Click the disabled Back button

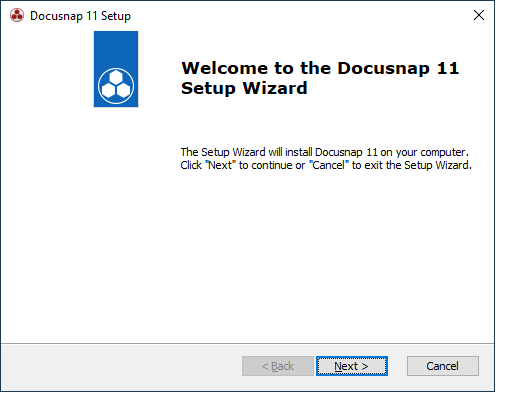coord(278,366)
